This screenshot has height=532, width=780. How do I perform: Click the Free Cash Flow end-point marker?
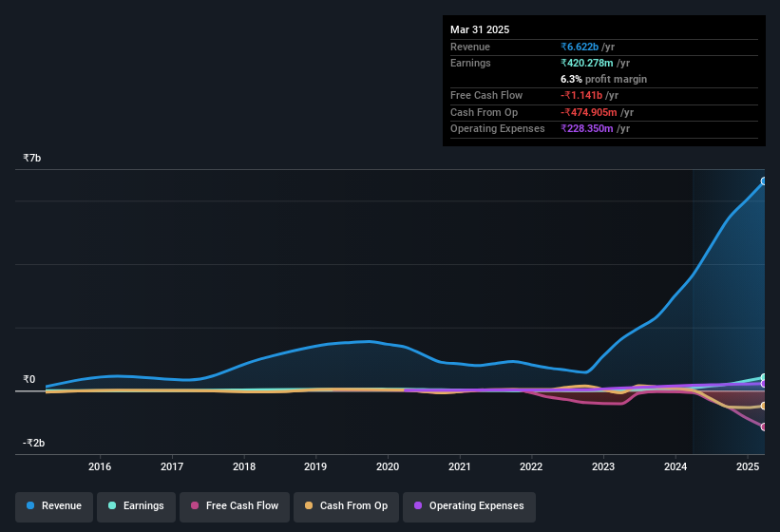(764, 427)
